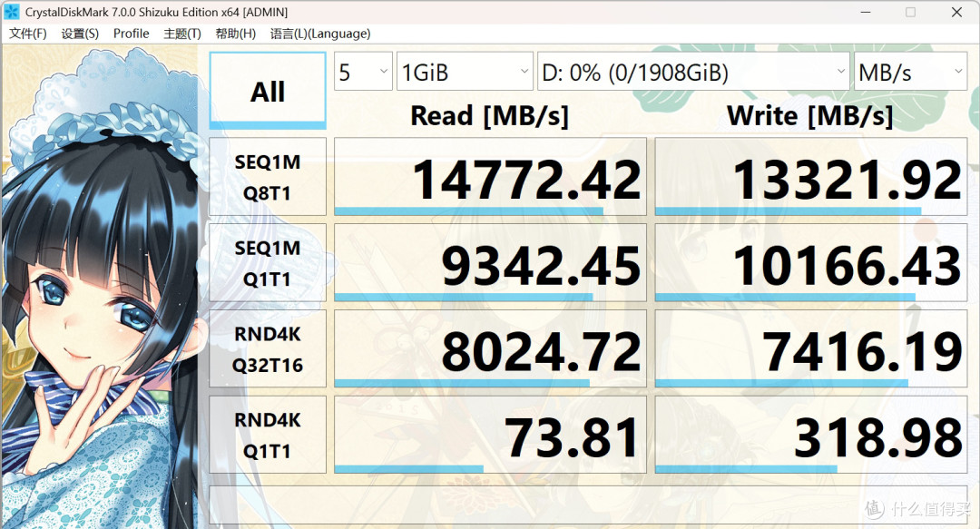Expand the drive dropdown showing D: 0%
Screen dimensions: 980x529
[x=693, y=72]
